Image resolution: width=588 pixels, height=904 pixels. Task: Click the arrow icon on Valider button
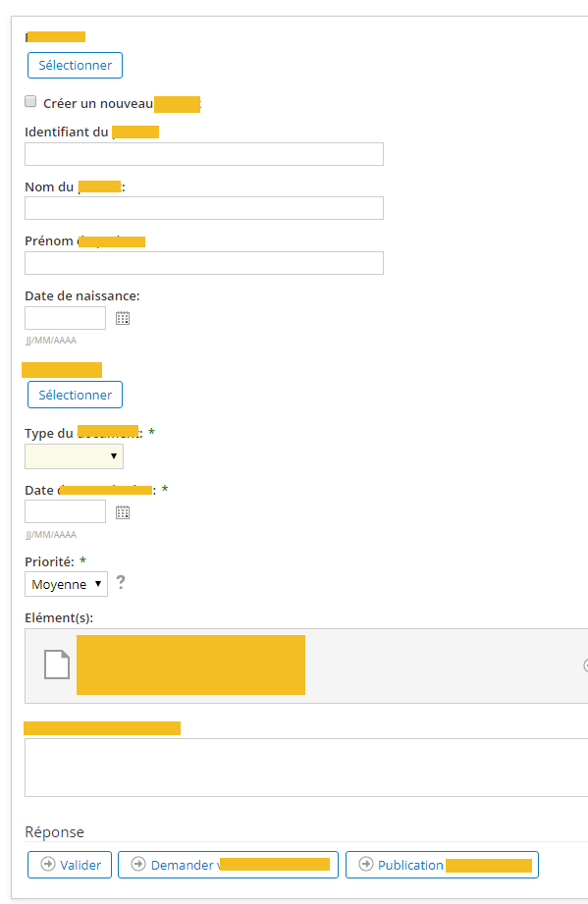point(48,864)
